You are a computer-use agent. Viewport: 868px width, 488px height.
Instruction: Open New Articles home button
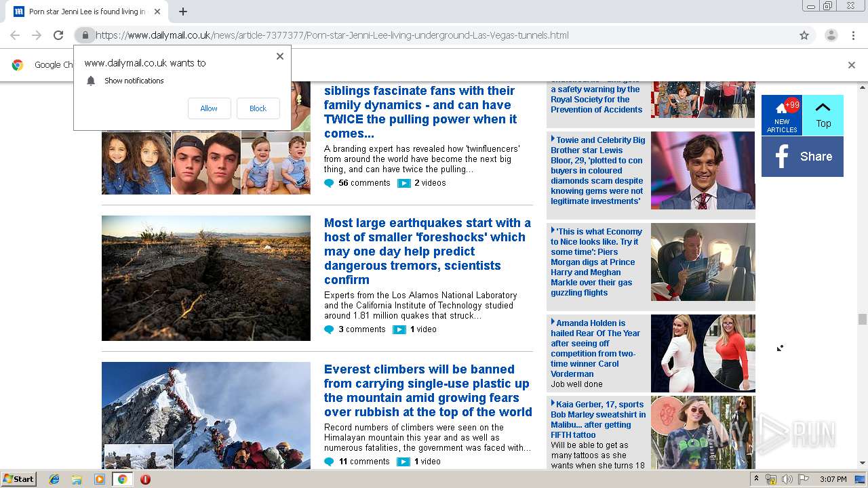[782, 115]
